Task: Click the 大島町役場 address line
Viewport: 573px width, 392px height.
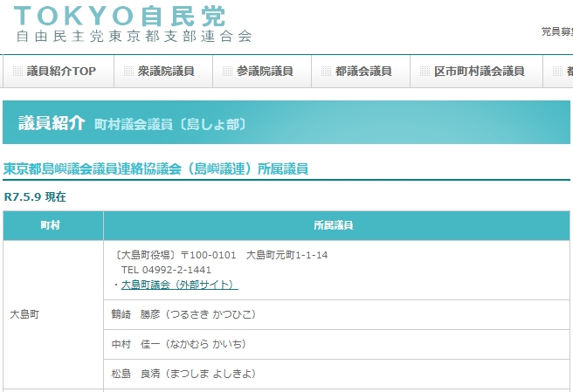Action: tap(220, 255)
